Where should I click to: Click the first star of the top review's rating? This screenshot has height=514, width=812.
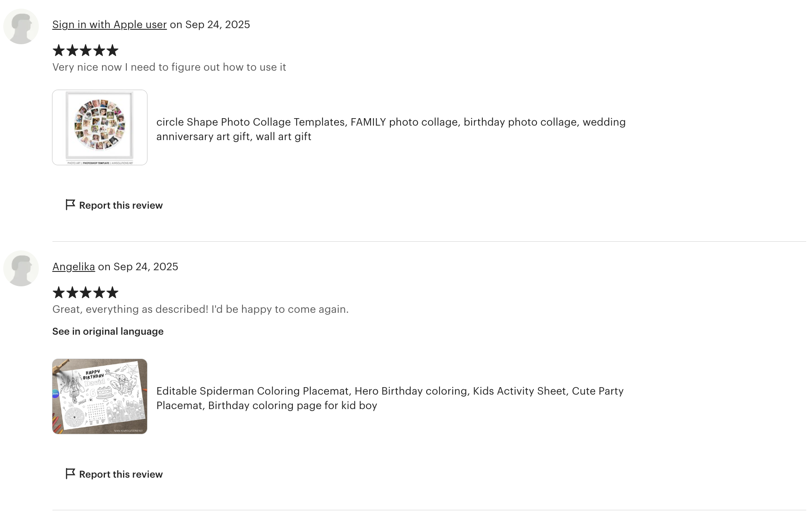59,50
